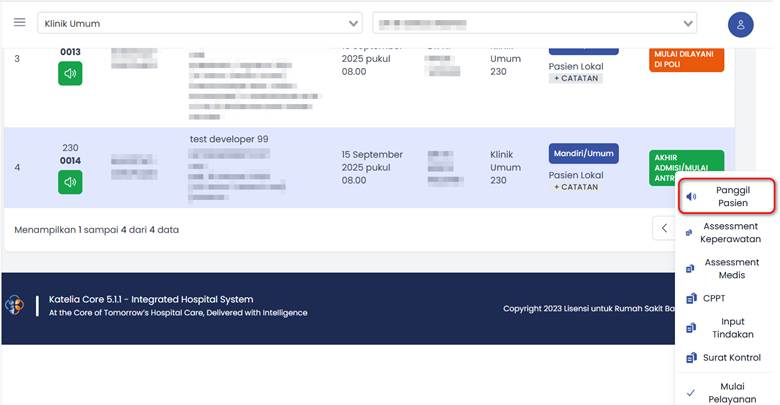Click the Surat Kontrol menu icon
Image resolution: width=780 pixels, height=405 pixels.
click(x=691, y=357)
